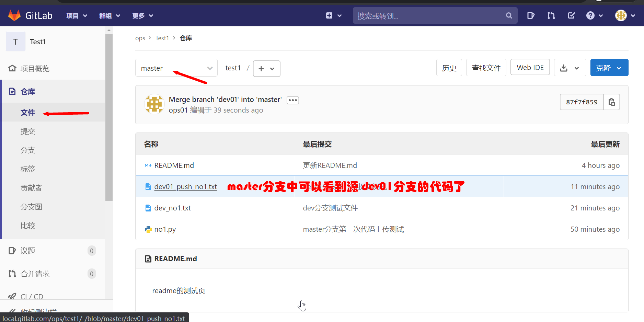Select 分支图 in the repository submenu
The height and width of the screenshot is (322, 644).
pos(31,207)
